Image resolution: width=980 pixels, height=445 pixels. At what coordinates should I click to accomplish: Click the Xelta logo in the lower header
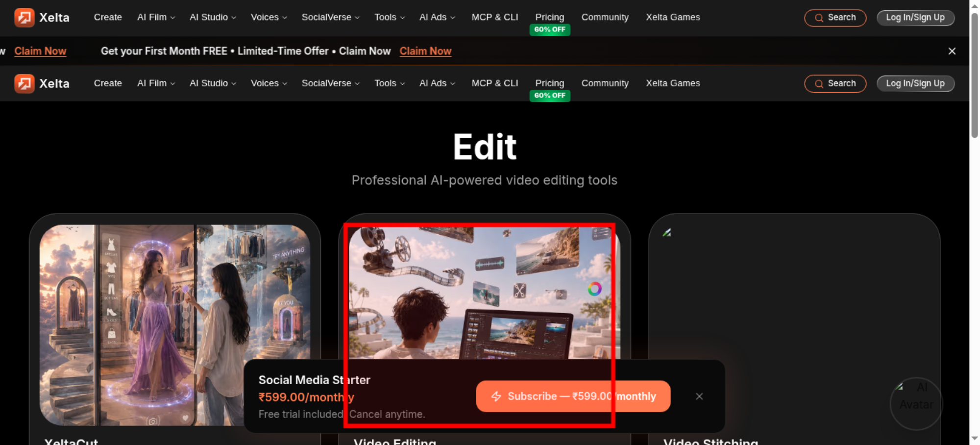pos(42,84)
